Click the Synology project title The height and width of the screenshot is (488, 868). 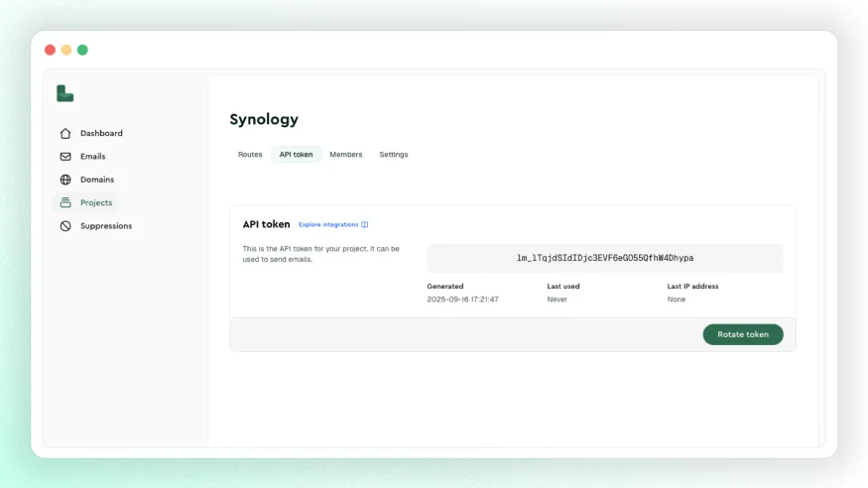[x=264, y=119]
